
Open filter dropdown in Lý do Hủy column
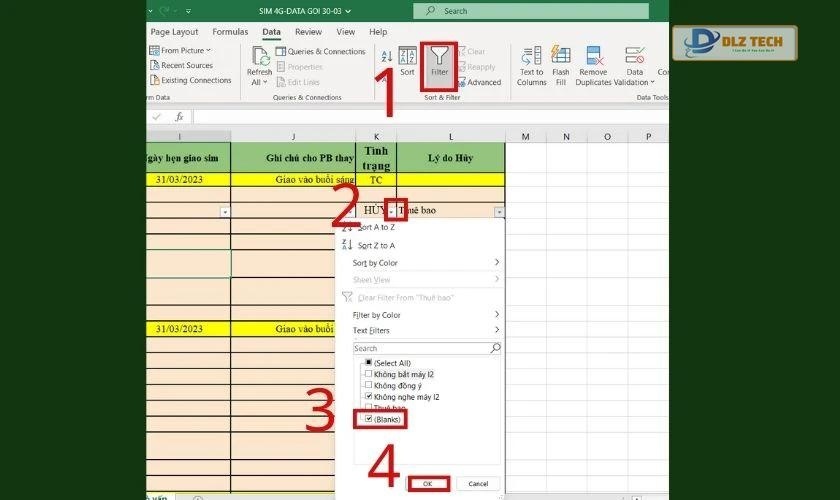tap(498, 212)
